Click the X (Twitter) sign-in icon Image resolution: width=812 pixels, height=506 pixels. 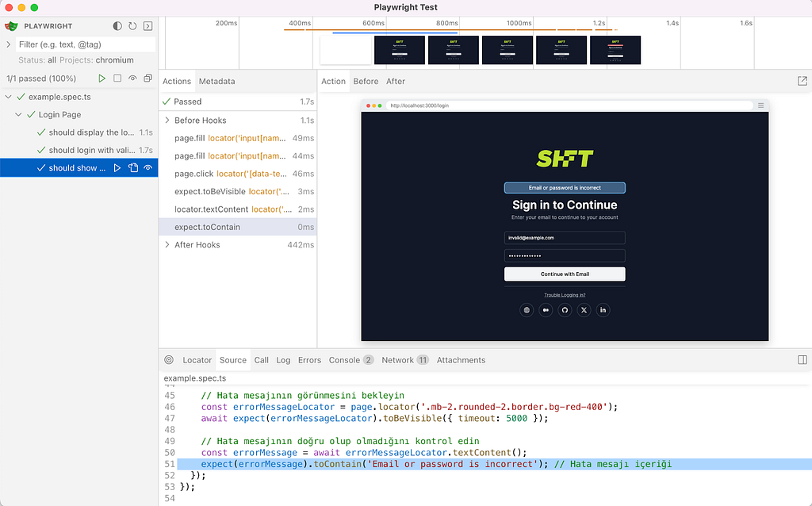[584, 310]
